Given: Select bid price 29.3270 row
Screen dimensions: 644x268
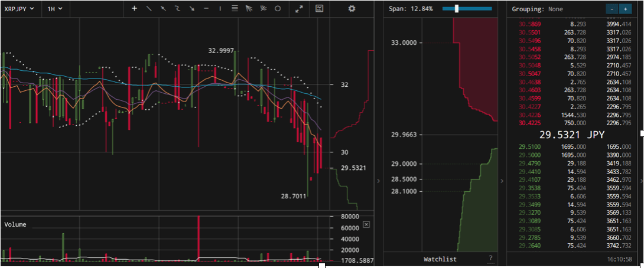Looking at the screenshot, I should (574, 213).
